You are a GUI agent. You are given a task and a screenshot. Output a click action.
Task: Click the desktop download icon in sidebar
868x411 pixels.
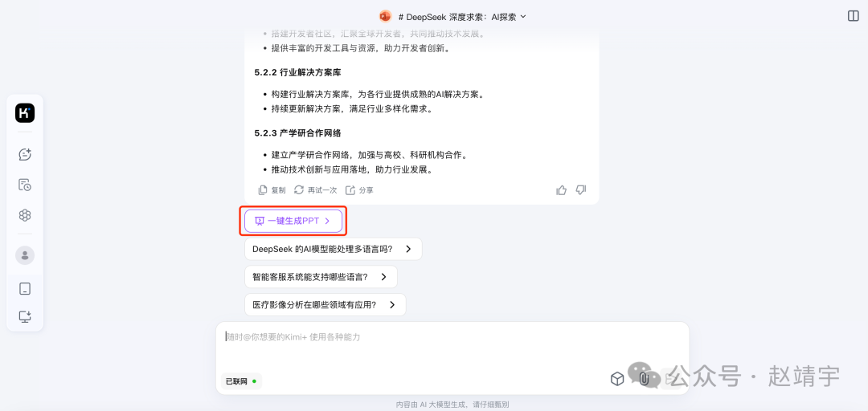click(25, 316)
